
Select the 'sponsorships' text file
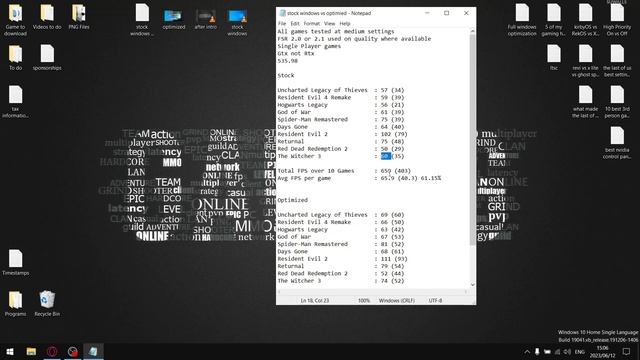47,57
